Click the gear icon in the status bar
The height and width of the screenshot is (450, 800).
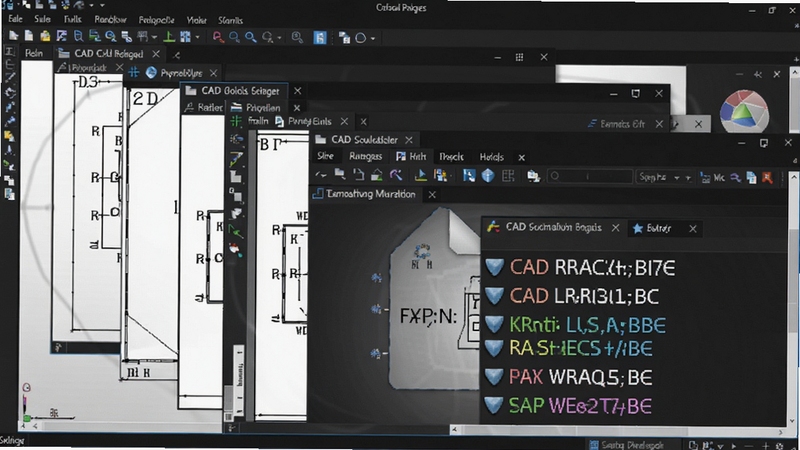779,445
